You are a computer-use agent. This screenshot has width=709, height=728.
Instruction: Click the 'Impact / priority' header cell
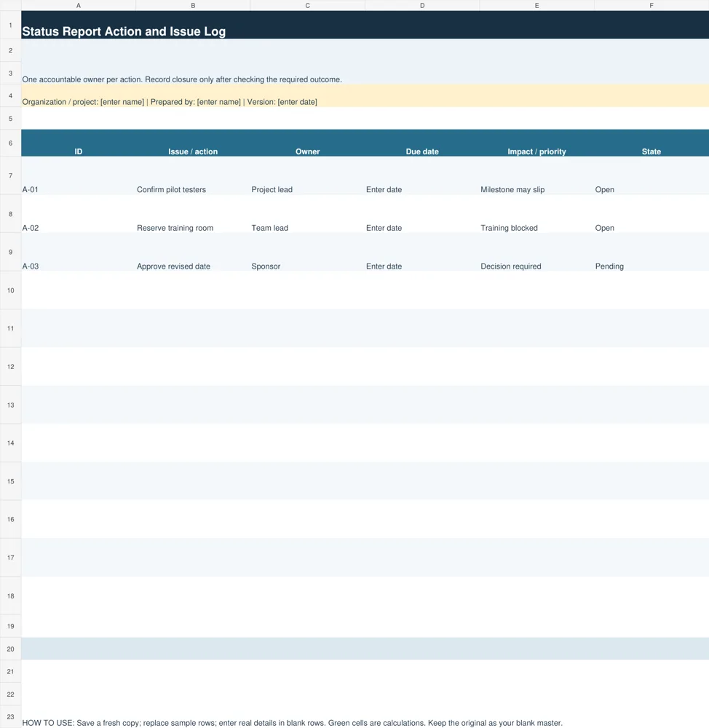536,143
